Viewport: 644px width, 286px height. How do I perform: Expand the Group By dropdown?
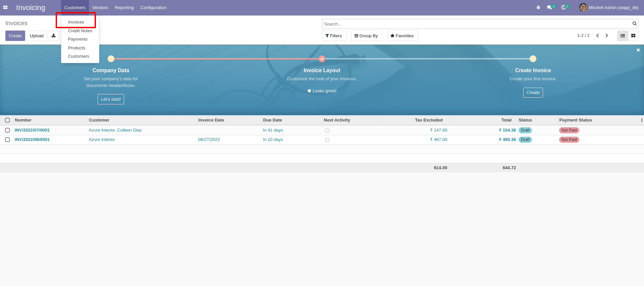click(366, 36)
